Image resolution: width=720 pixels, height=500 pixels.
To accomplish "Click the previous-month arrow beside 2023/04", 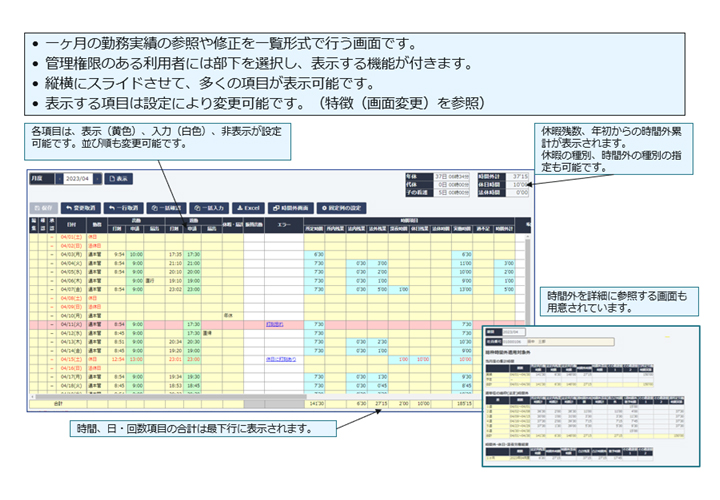I will (x=59, y=179).
